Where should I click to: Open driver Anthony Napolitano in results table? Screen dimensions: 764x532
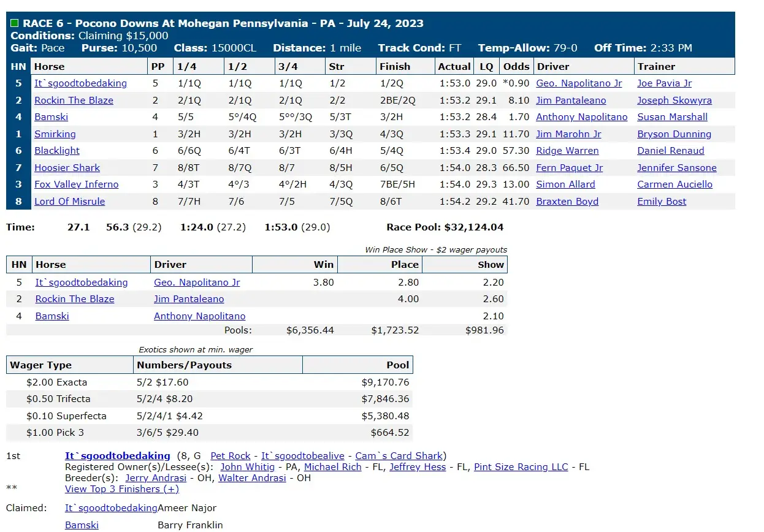coord(582,117)
